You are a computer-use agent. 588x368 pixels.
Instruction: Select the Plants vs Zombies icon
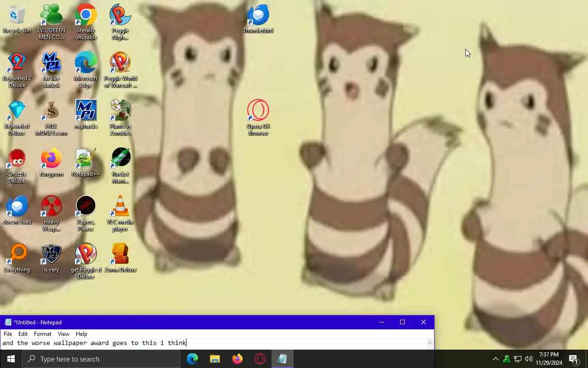[x=120, y=118]
